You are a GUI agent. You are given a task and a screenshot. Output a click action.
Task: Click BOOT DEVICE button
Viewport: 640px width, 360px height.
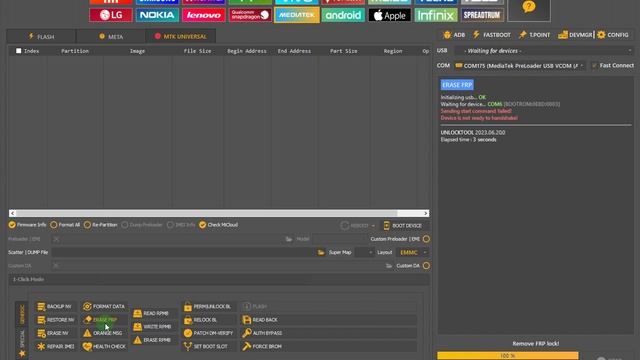(403, 226)
